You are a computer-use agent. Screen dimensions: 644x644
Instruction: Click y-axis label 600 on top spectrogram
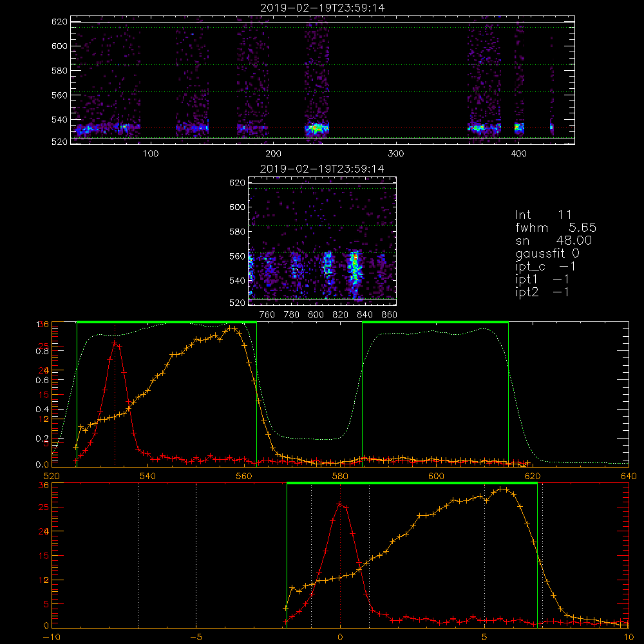59,46
